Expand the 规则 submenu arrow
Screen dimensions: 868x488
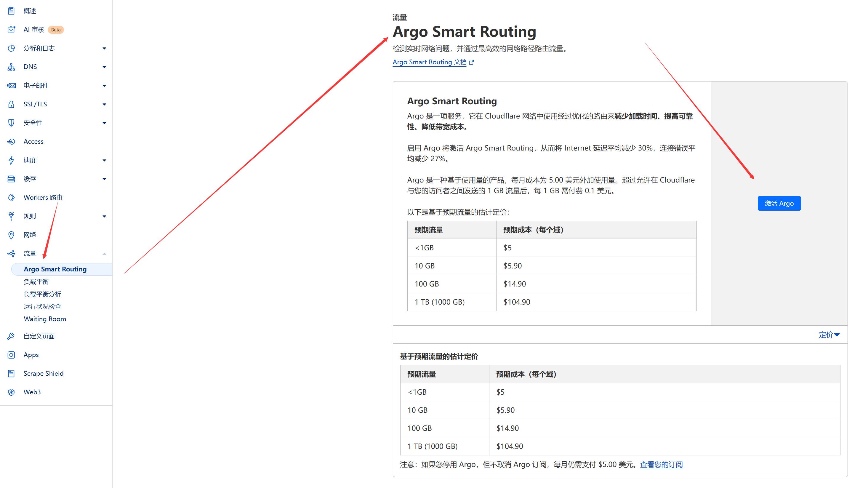(x=104, y=216)
